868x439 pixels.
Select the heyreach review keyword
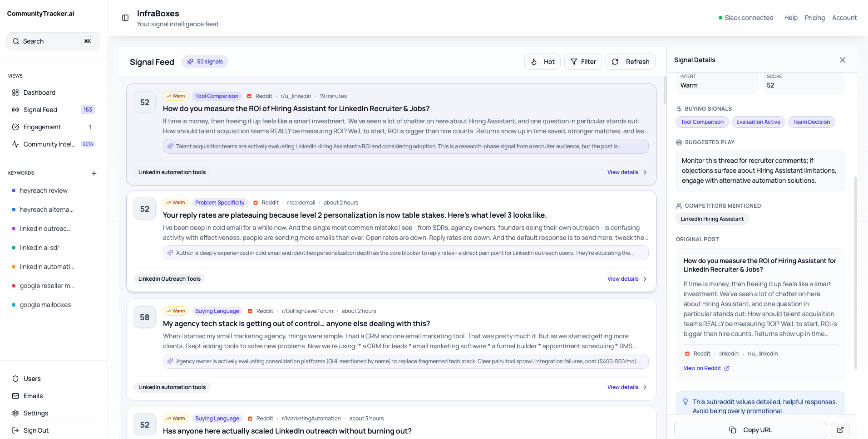click(x=44, y=190)
